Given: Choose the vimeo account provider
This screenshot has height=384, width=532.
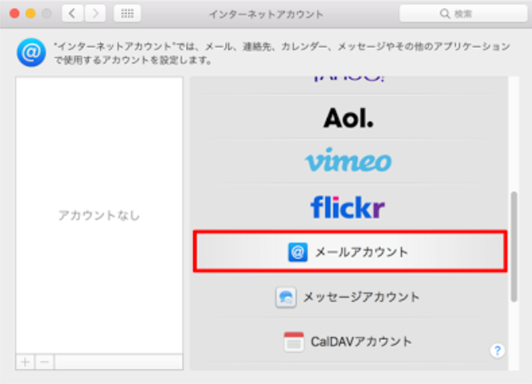Looking at the screenshot, I should pos(349,160).
